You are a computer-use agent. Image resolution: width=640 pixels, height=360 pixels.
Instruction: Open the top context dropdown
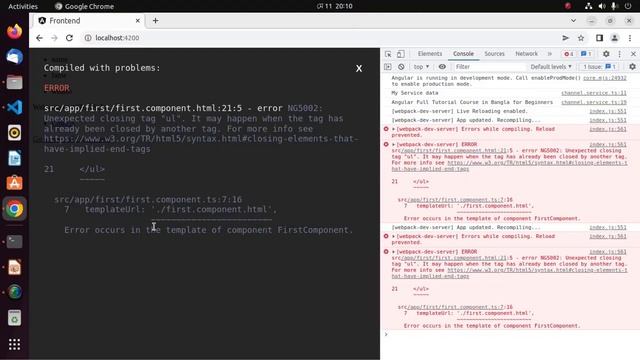coord(421,67)
